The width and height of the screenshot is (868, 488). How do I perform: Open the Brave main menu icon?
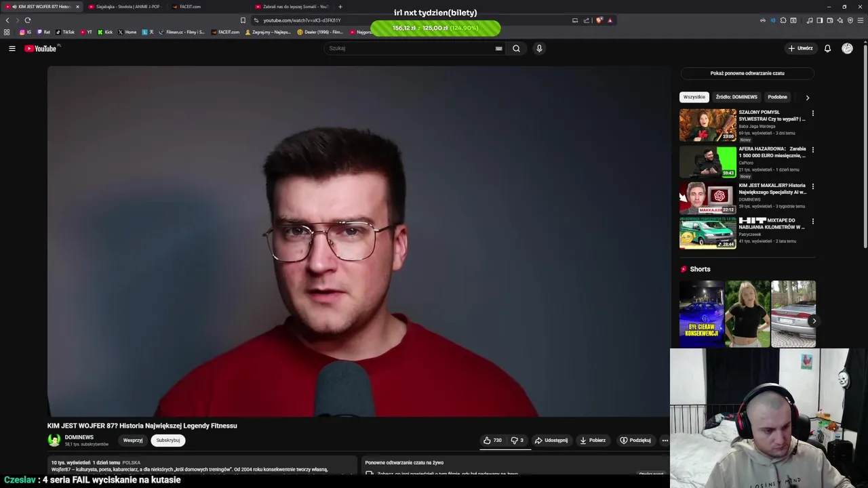click(x=860, y=20)
